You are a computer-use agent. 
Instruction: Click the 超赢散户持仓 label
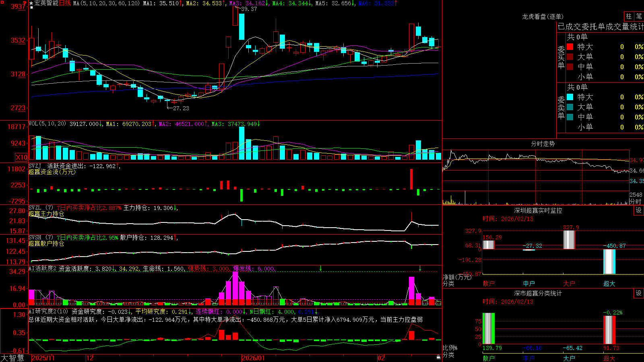(x=46, y=243)
